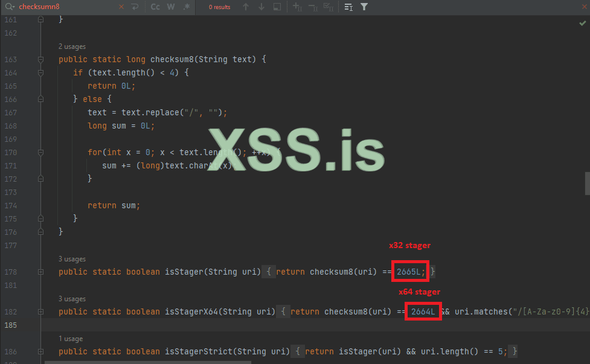Click the checksum8 method name at line 163
590x364 pixels.
(172, 59)
